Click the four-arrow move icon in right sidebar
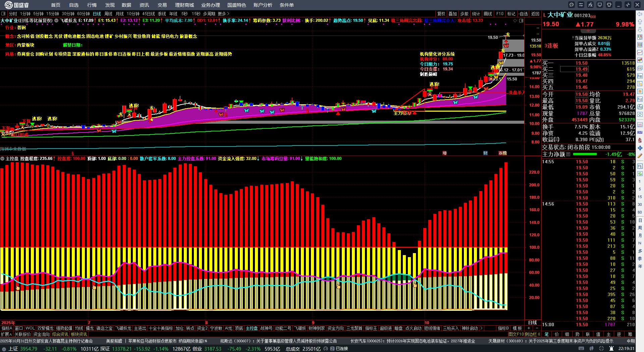This screenshot has height=352, width=644. point(640,148)
